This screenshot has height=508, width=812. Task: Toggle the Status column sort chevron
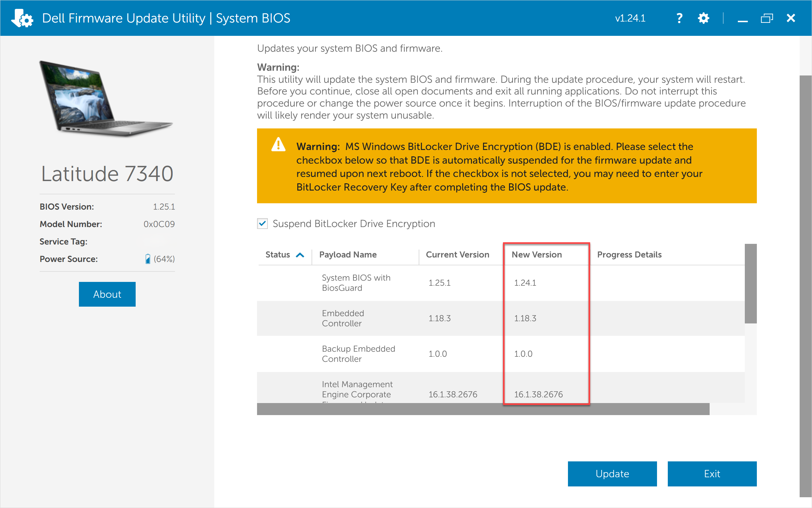[x=300, y=255]
